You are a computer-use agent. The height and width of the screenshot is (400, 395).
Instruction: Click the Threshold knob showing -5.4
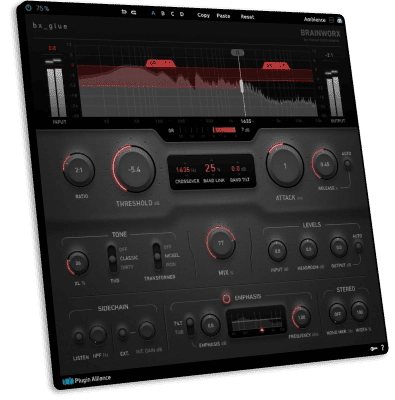click(134, 169)
